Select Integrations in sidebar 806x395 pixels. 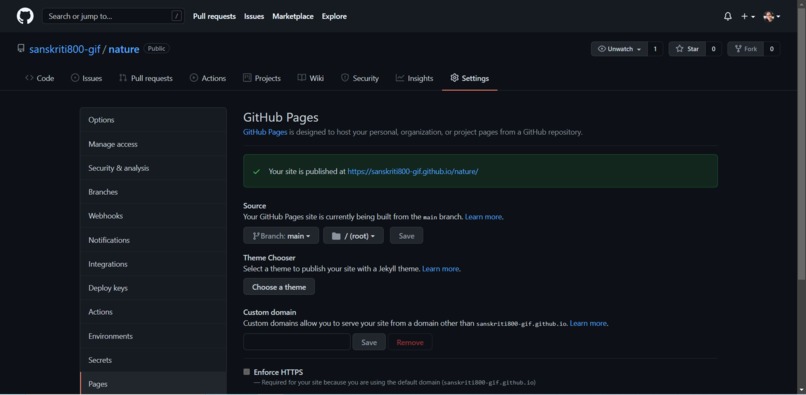(153, 264)
